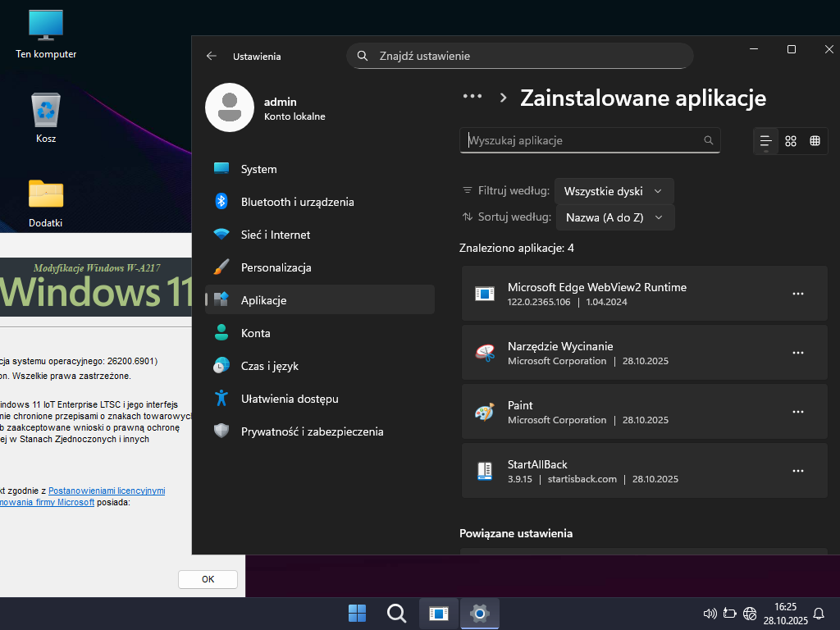This screenshot has width=840, height=630.
Task: Open options for Narzędzie Wycinanie
Action: pos(797,353)
